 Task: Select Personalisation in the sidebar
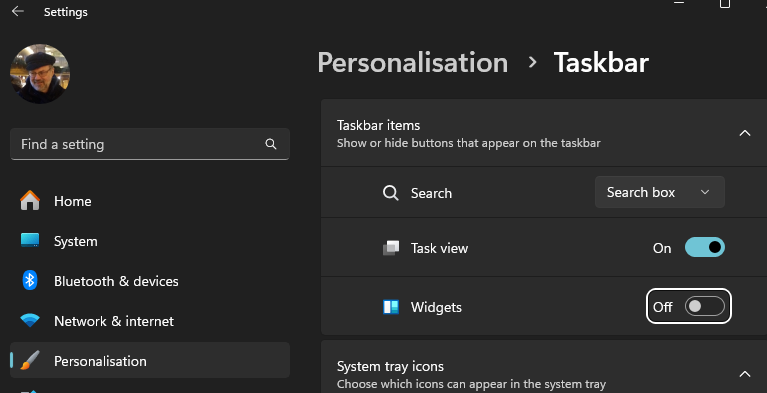point(150,361)
